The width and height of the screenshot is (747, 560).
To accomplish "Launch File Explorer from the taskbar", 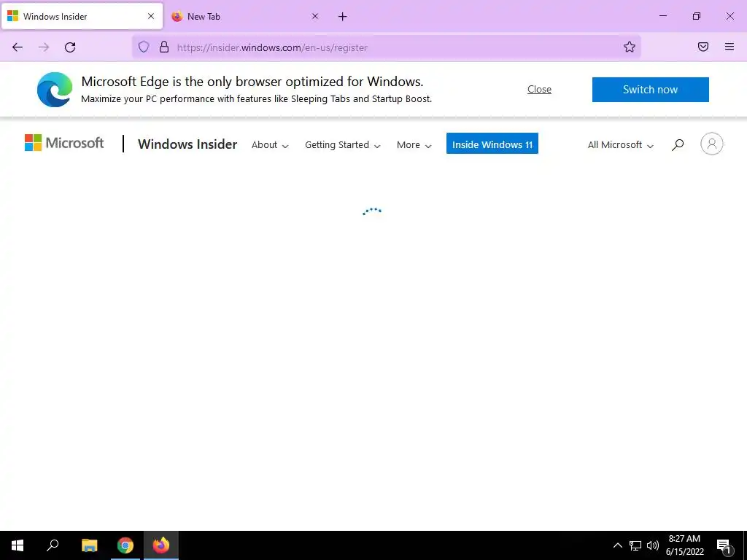I will 90,545.
